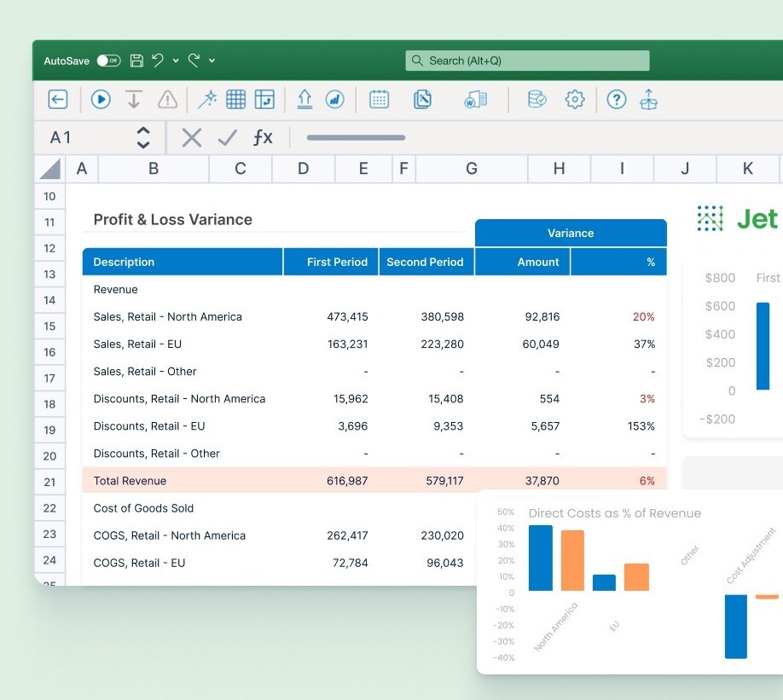Click the Name Box stepper arrows
The width and height of the screenshot is (783, 700).
coord(143,137)
